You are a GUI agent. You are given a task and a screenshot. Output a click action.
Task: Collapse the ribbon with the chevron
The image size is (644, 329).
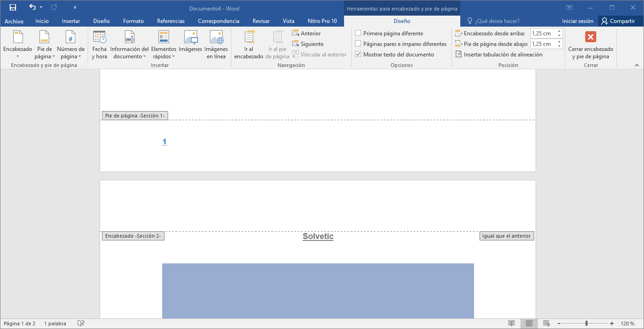[637, 65]
